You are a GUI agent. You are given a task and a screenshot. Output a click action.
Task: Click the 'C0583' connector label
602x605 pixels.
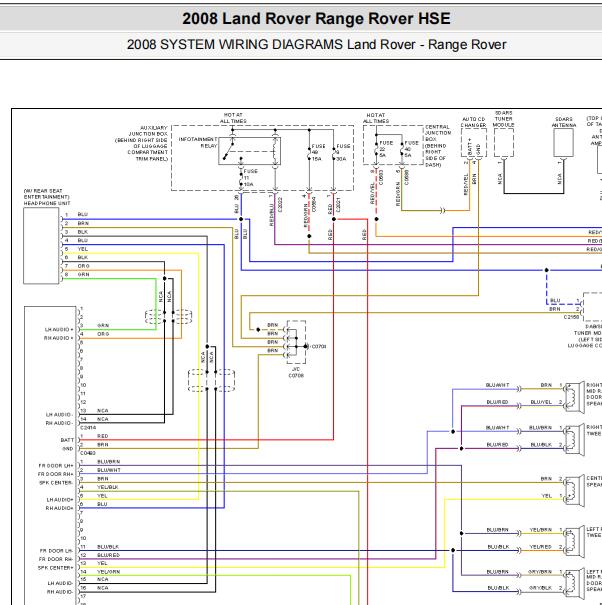[381, 177]
